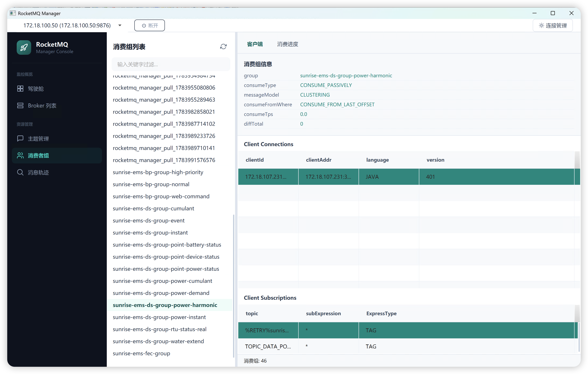Select sunrise-ems-ds-group-cumulant
Viewport: 588px width, 374px height.
[x=170, y=208]
